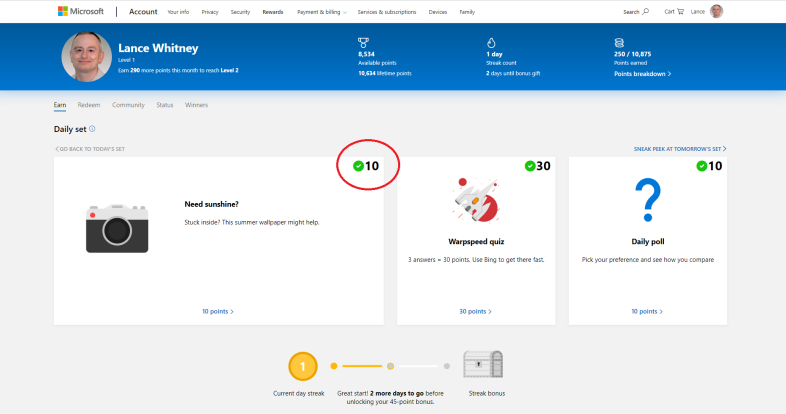Click the second streak progress dot

tap(390, 366)
